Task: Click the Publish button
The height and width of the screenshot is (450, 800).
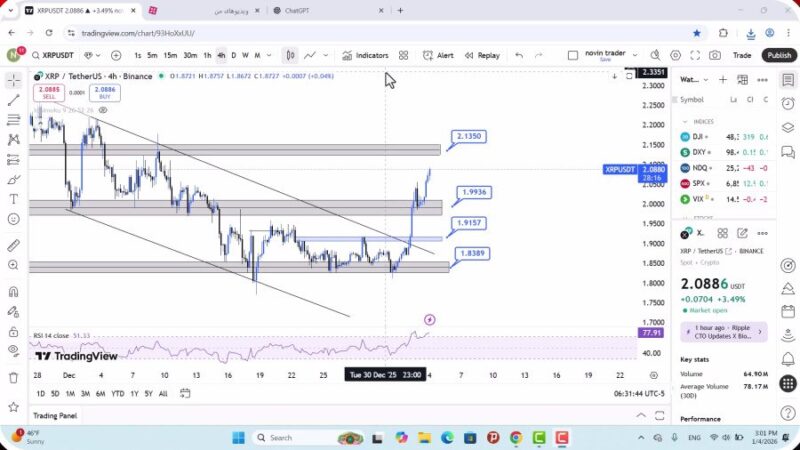Action: coord(779,55)
